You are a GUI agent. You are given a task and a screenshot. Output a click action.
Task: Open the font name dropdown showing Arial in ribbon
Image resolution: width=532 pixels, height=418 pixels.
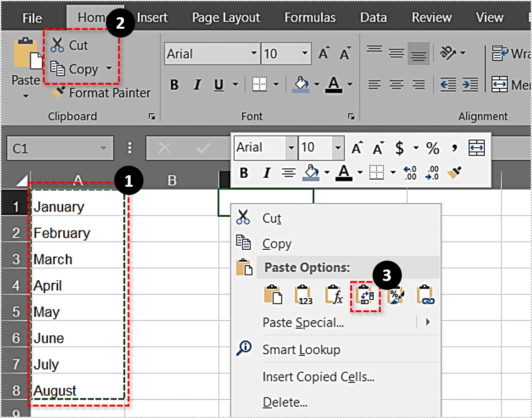(255, 54)
